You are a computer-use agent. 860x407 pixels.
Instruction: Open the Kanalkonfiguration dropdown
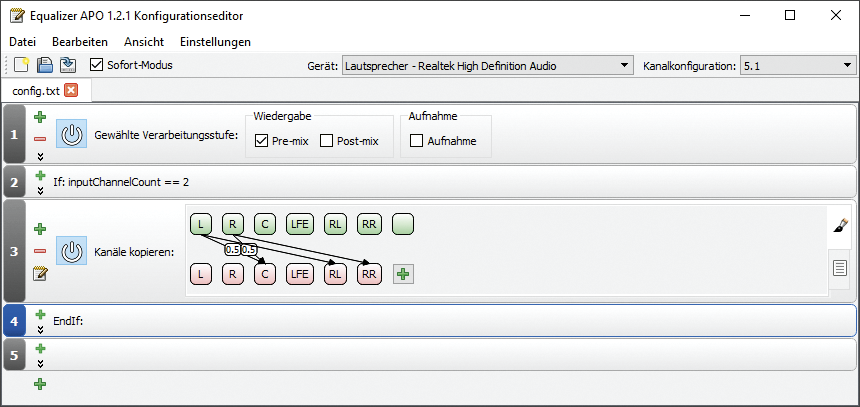coord(796,66)
